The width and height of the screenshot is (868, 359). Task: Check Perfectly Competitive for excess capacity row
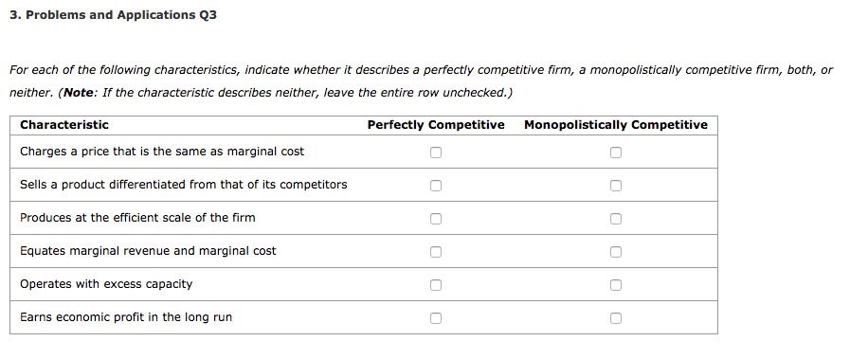click(436, 285)
